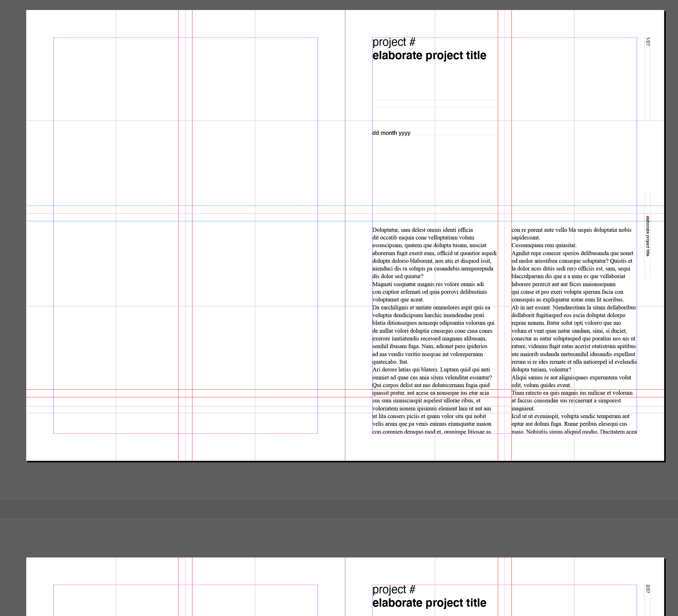Image resolution: width=678 pixels, height=616 pixels.
Task: Click bold title on second spread
Action: (x=429, y=603)
